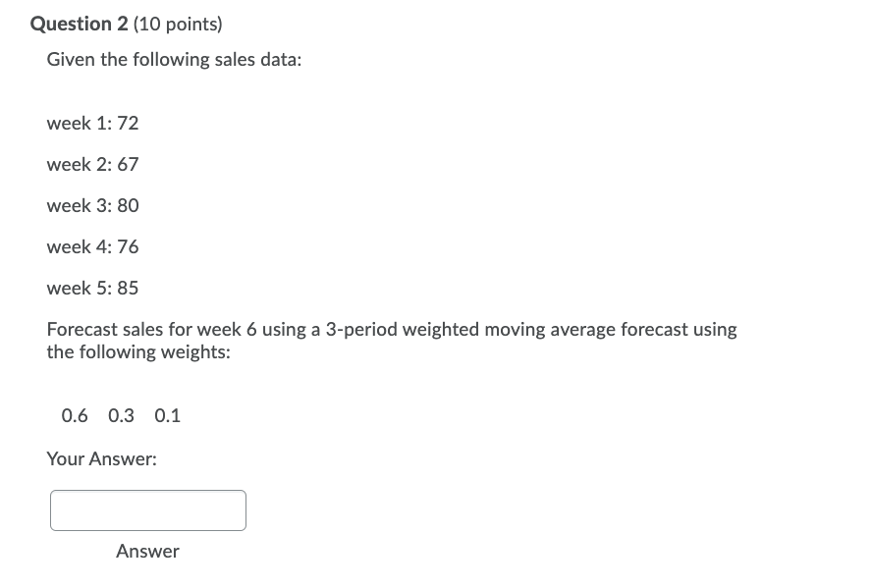Click the "week 4: 76" line
871x588 pixels.
pyautogui.click(x=92, y=246)
